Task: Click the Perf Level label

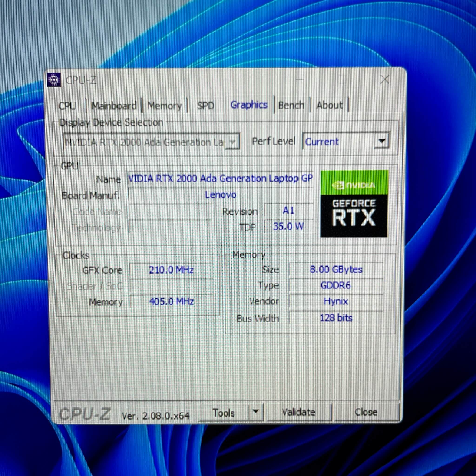Action: tap(273, 141)
